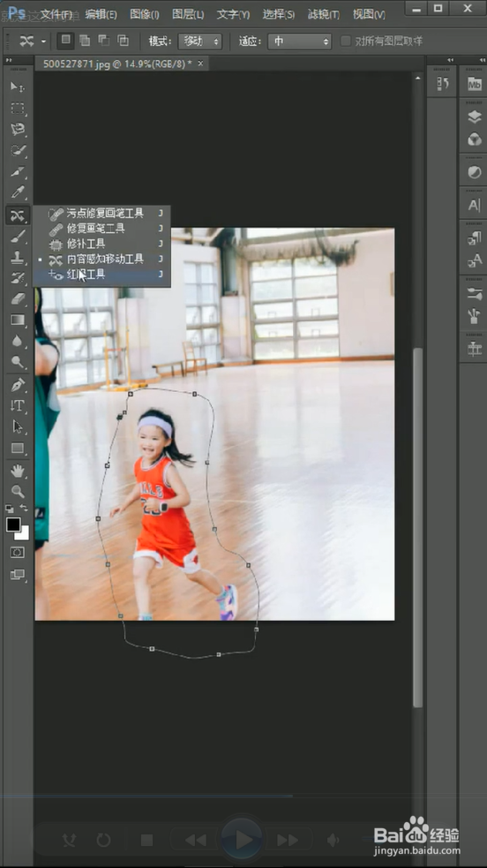
Task: Select the Path Selection tool
Action: [x=18, y=426]
